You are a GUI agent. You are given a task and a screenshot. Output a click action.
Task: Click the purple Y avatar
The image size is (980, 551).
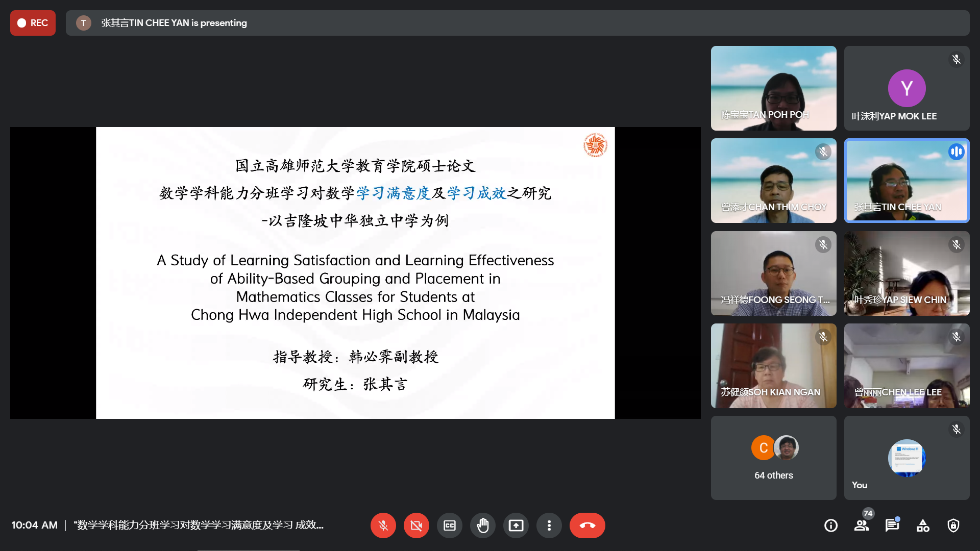coord(906,88)
